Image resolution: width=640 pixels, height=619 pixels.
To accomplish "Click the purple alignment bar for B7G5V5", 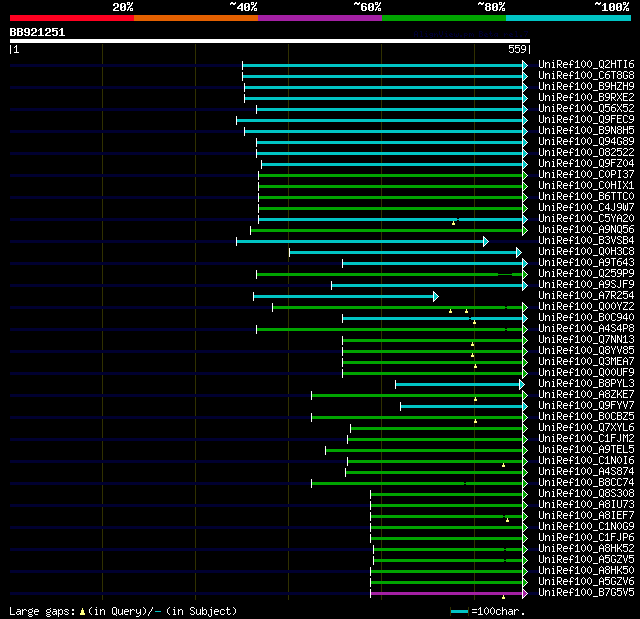I will [x=447, y=593].
